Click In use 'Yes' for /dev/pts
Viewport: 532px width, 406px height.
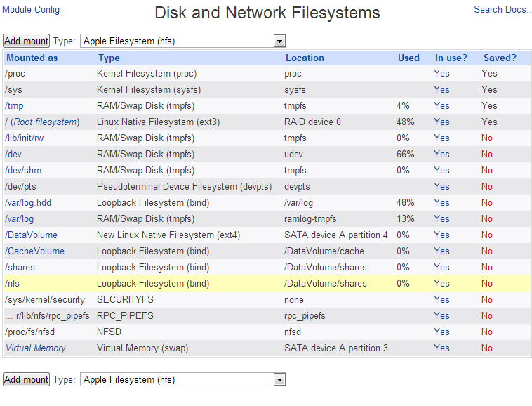click(441, 187)
